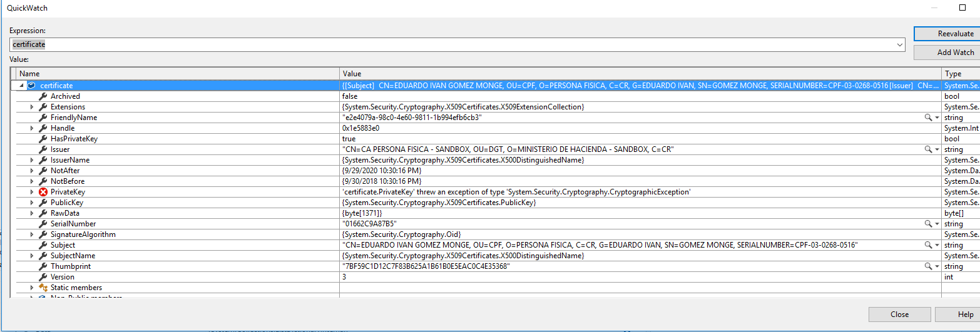Screen dimensions: 980x332
Task: Click the wrench icon beside Thumbprint
Action: click(x=43, y=266)
